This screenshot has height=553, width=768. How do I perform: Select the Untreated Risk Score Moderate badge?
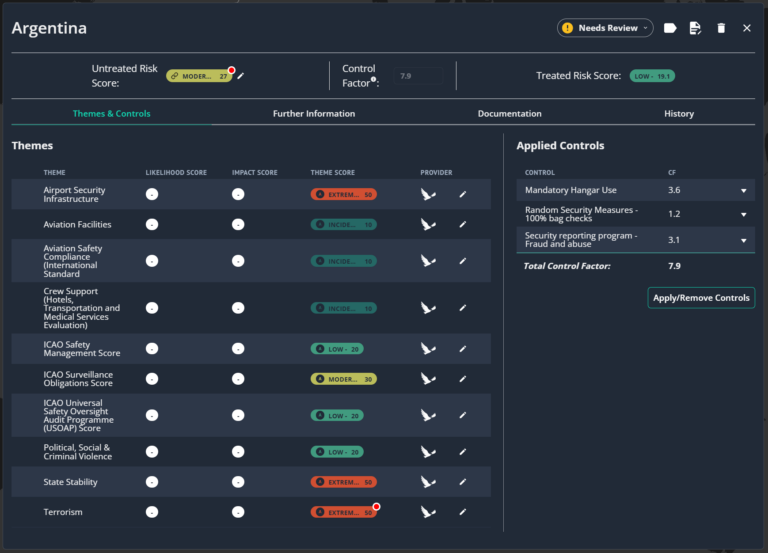[x=198, y=76]
